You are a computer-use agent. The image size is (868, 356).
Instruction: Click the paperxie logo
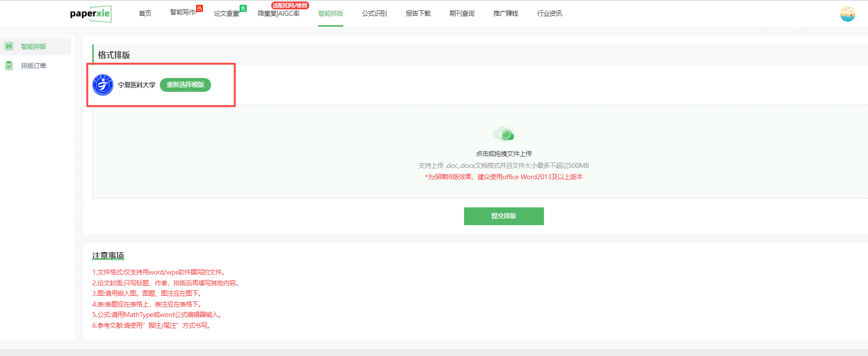click(90, 14)
